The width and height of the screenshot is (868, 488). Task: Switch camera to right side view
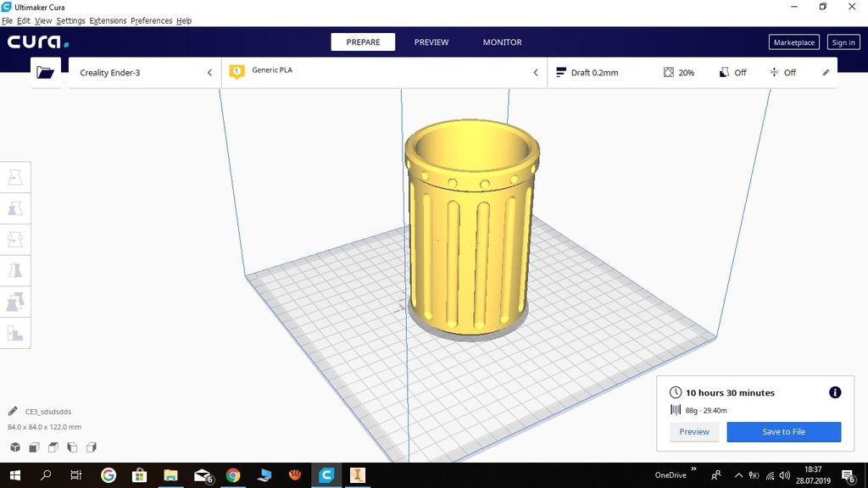point(92,447)
